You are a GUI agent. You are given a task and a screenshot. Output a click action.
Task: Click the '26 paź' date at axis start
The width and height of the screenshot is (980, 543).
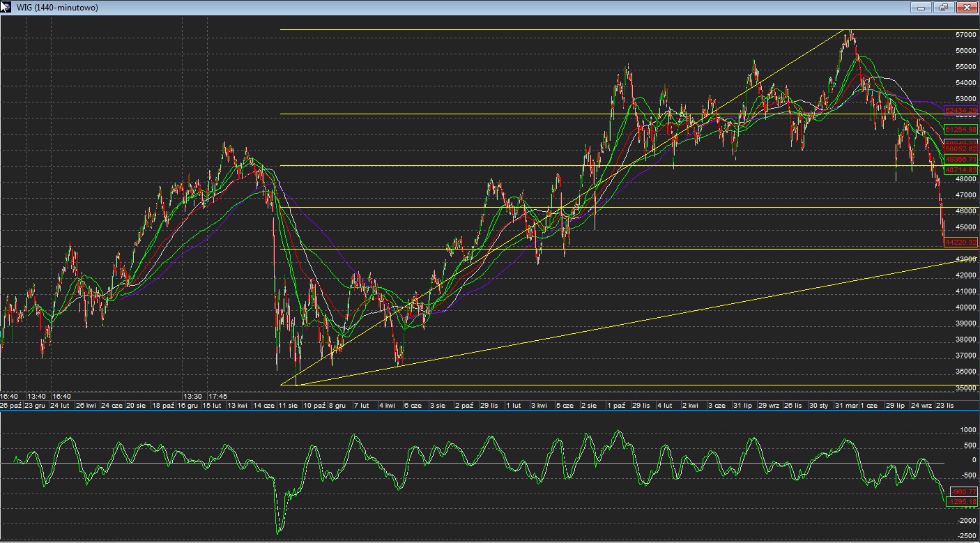tap(12, 405)
